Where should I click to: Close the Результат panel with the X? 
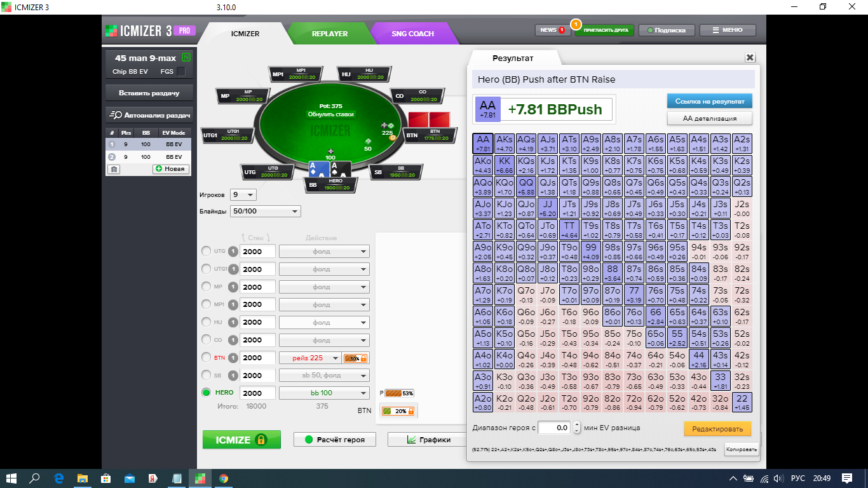coord(750,57)
